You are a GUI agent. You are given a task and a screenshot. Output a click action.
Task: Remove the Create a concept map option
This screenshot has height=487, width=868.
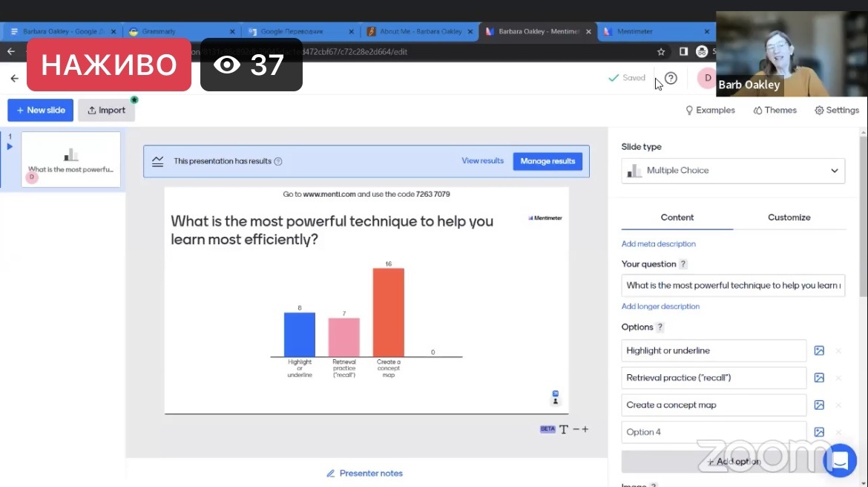click(x=838, y=405)
